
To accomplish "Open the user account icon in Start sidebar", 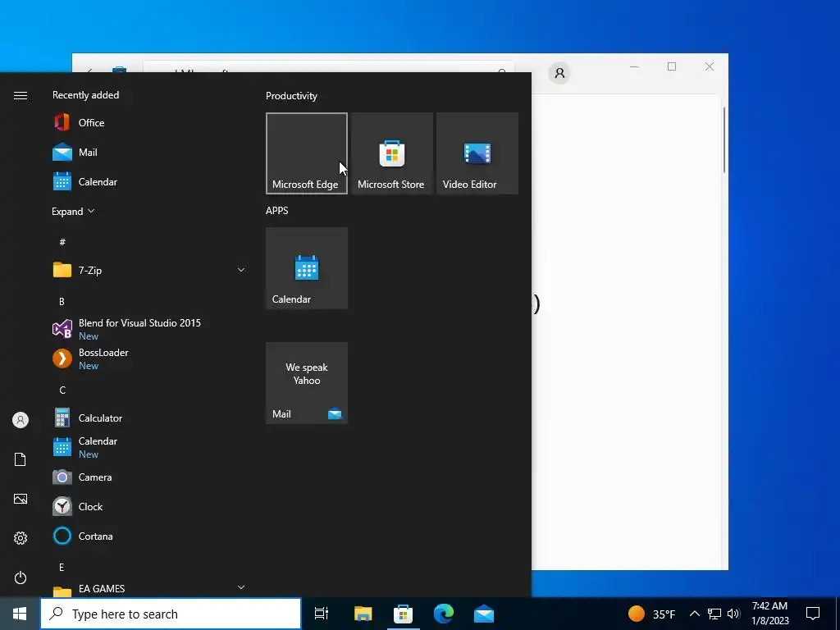I will (x=21, y=420).
